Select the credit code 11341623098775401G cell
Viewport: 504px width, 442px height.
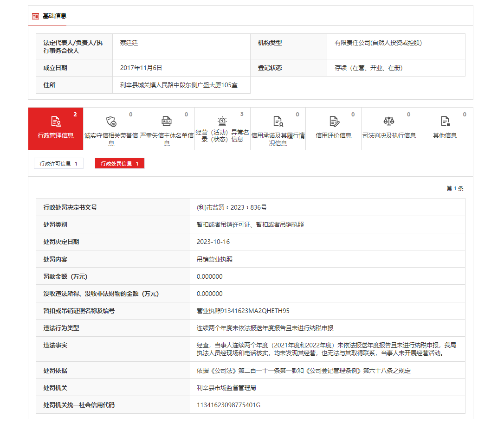tap(228, 405)
